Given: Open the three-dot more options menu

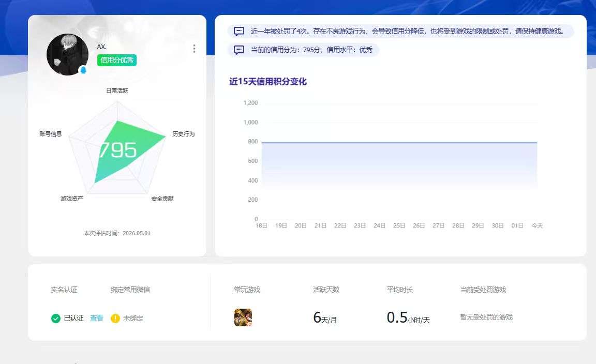Looking at the screenshot, I should [194, 48].
